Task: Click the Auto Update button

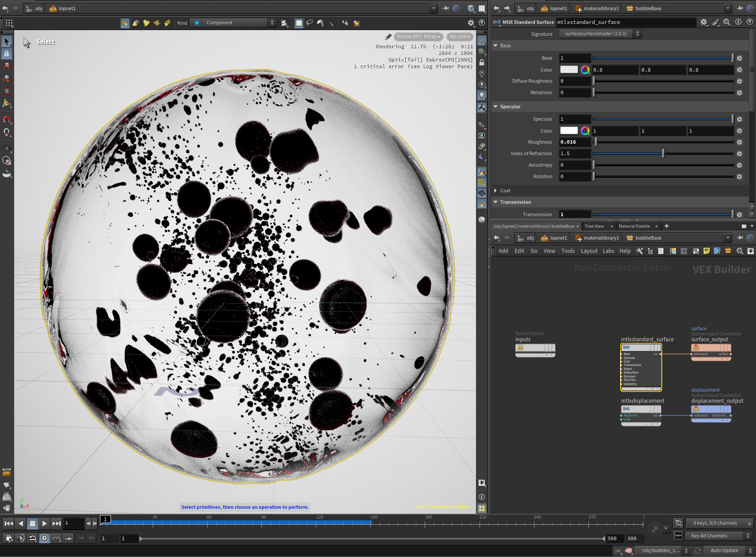Action: point(724,550)
